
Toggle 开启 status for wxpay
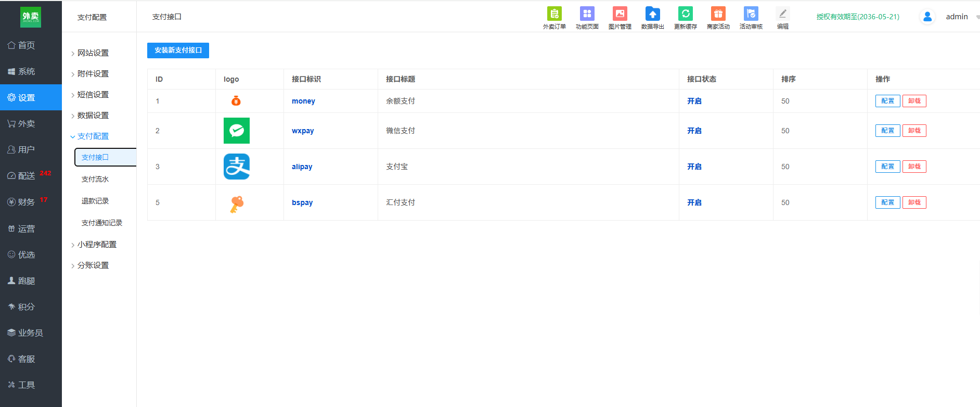tap(694, 131)
